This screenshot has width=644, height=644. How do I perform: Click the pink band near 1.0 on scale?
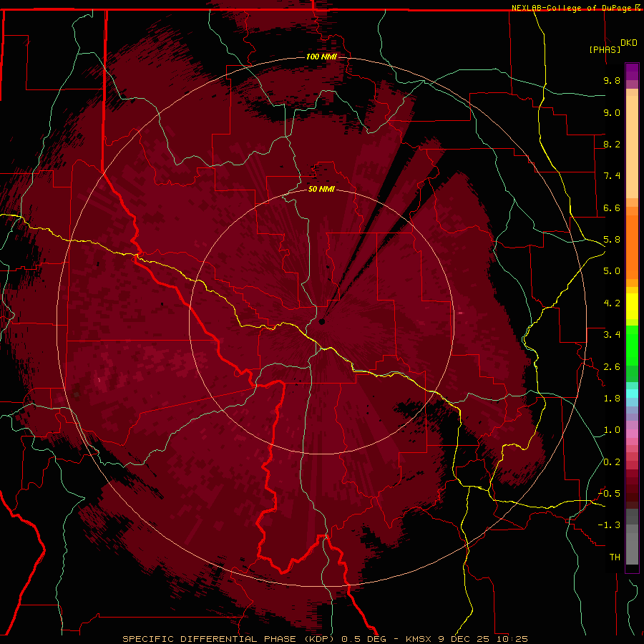pos(632,434)
